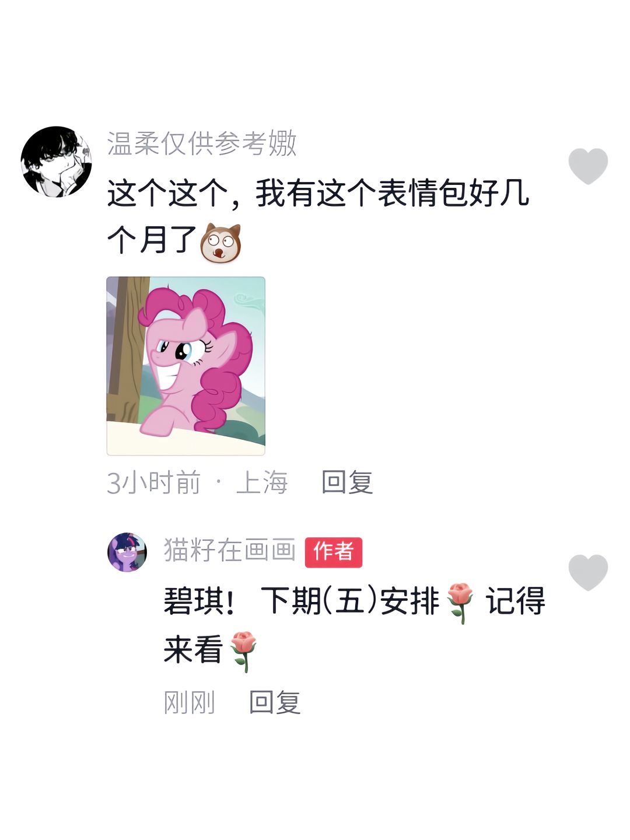Select the comment text 这个这个，我有这个表情包好几
This screenshot has width=630, height=840.
(318, 193)
